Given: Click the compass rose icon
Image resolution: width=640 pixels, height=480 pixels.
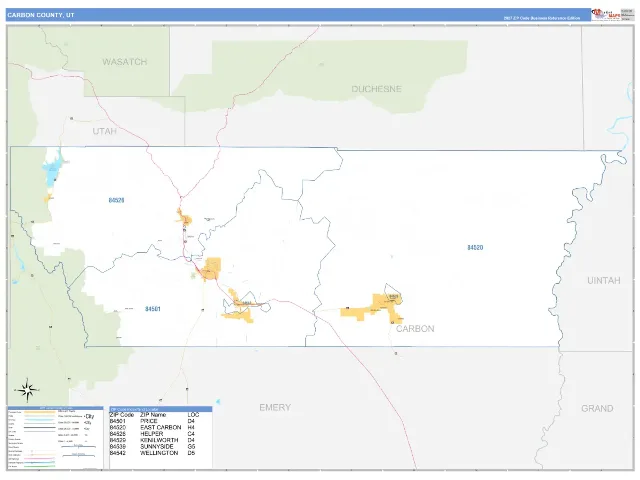Looking at the screenshot, I should pos(27,390).
